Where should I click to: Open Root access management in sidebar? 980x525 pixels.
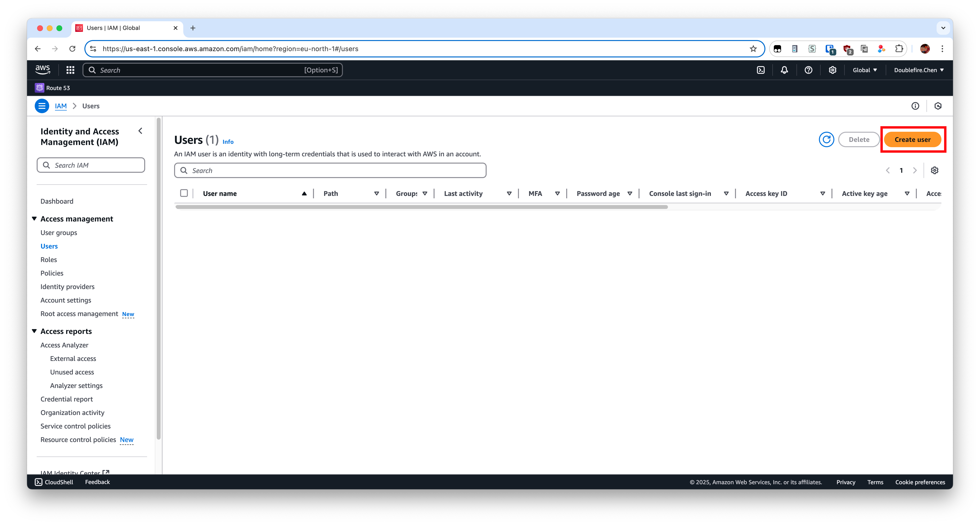79,314
